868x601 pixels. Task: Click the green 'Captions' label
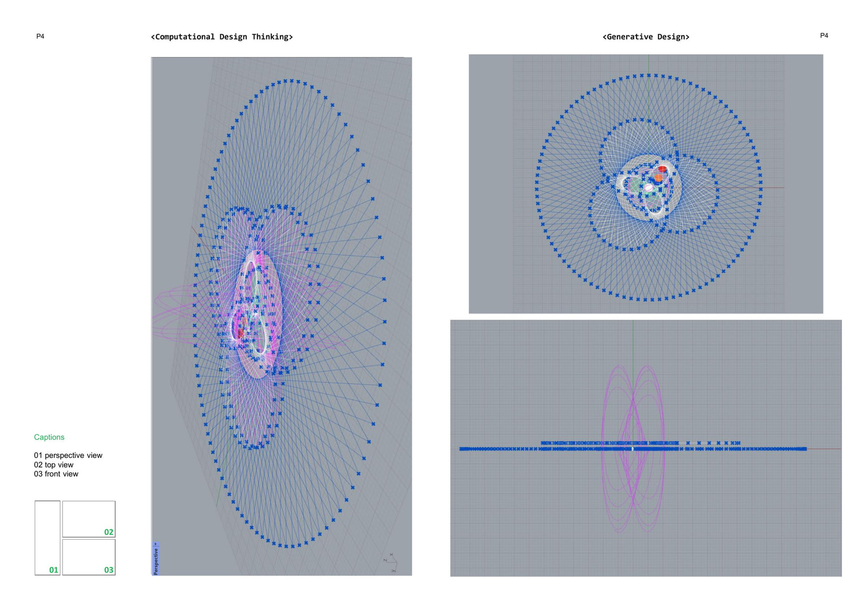pos(49,437)
